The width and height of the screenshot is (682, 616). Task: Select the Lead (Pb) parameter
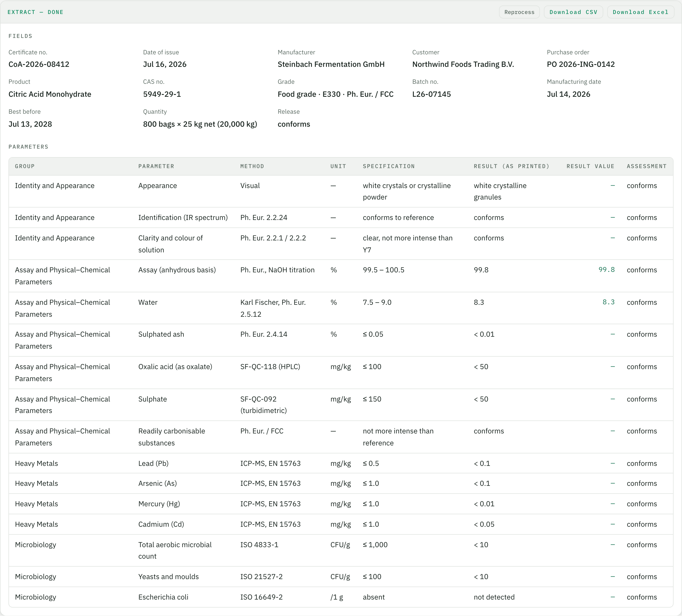153,464
